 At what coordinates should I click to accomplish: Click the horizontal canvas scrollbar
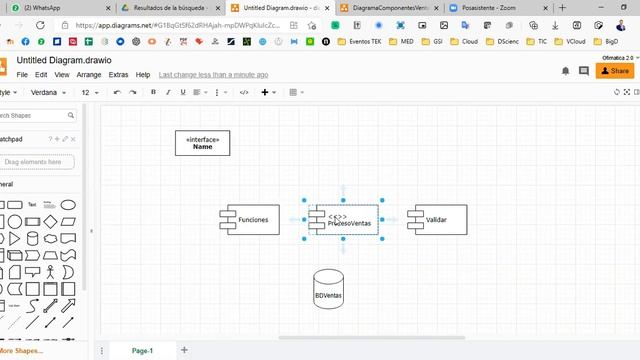[371, 338]
